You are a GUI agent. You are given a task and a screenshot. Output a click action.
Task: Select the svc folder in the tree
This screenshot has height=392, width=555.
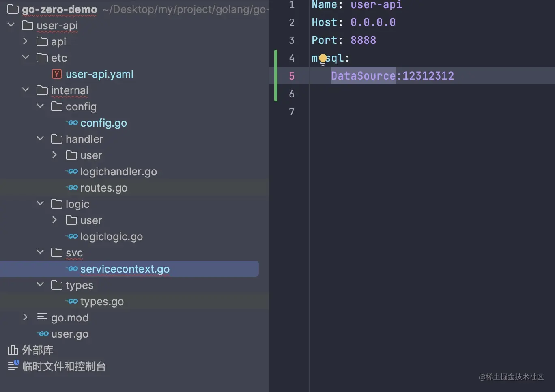coord(74,252)
